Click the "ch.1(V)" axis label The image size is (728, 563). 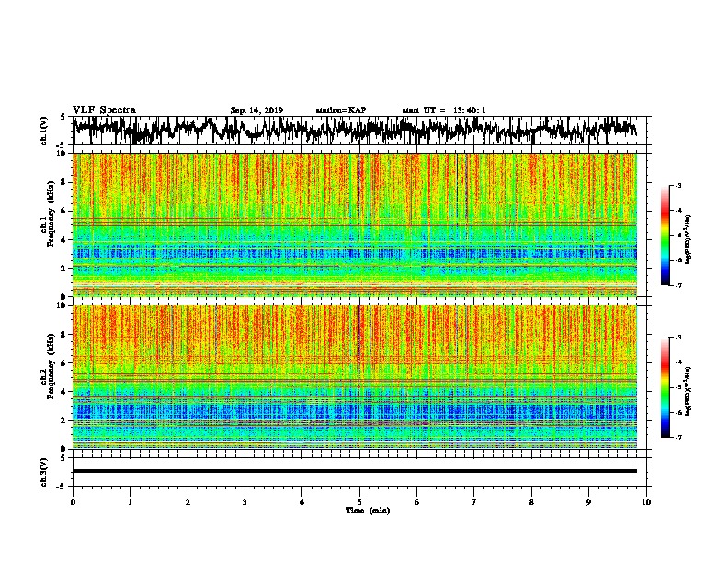[44, 131]
